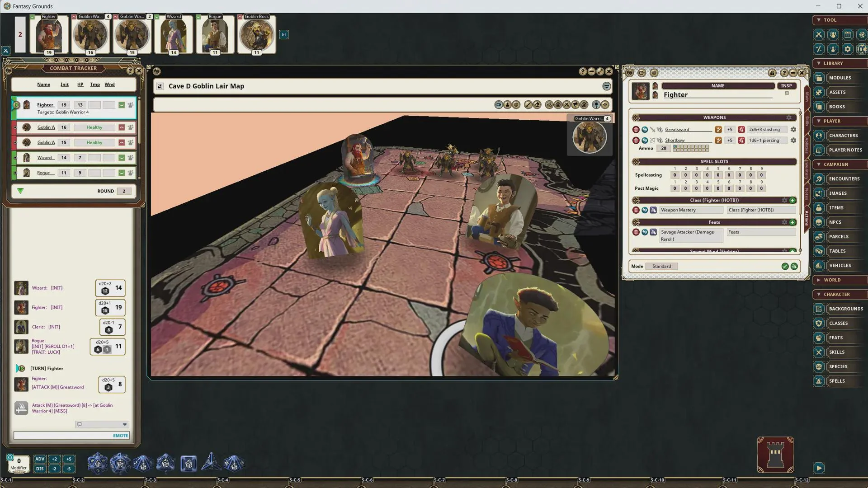Open the Assets library
Viewport: 868px width, 488px height.
(840, 92)
